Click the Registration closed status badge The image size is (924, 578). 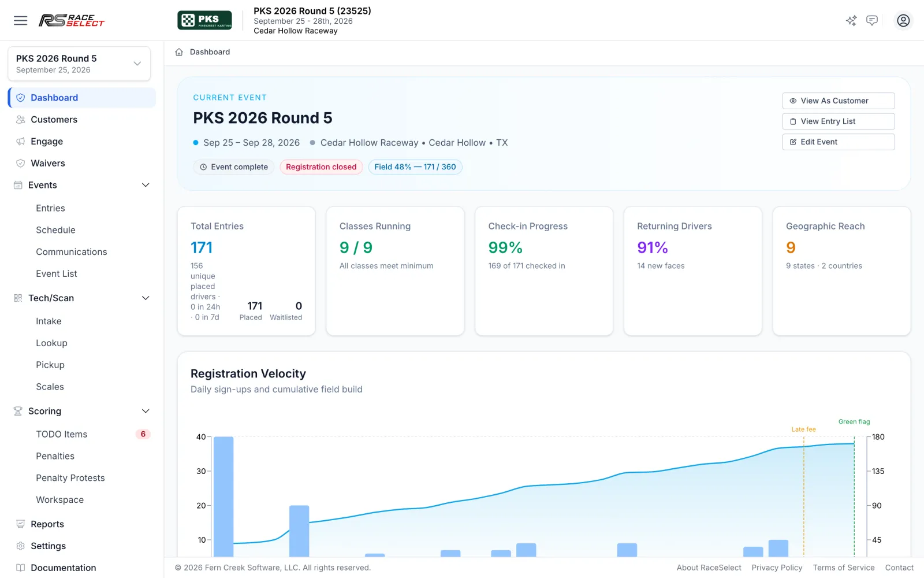321,167
